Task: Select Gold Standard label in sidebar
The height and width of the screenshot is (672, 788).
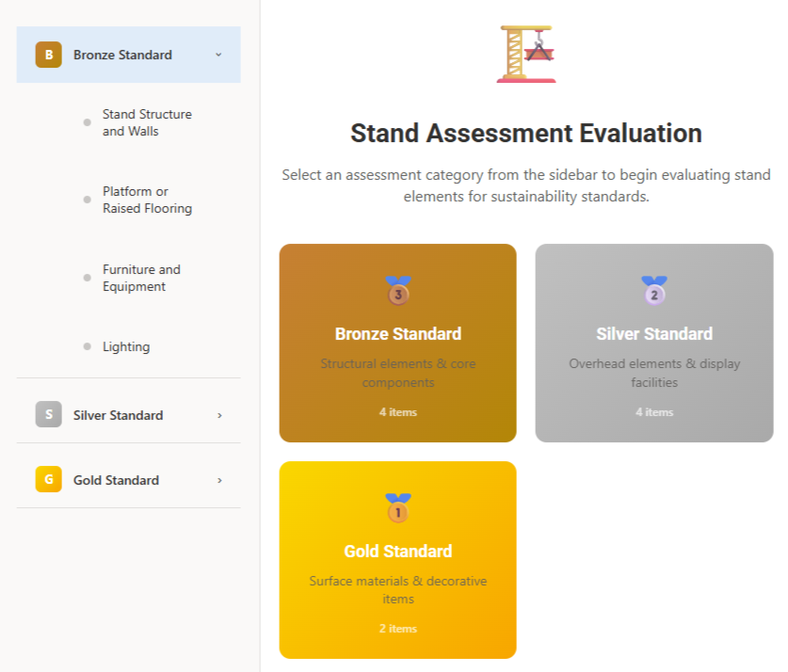Action: coord(116,480)
